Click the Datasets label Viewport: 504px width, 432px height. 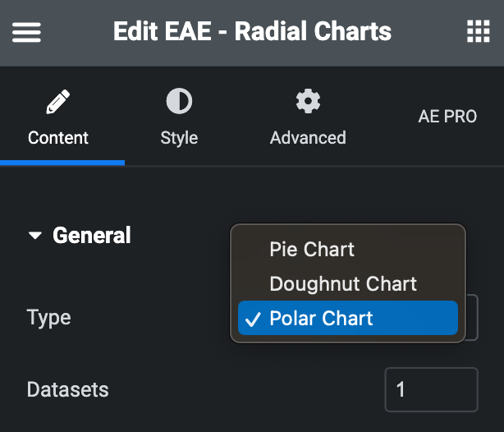pyautogui.click(x=68, y=389)
